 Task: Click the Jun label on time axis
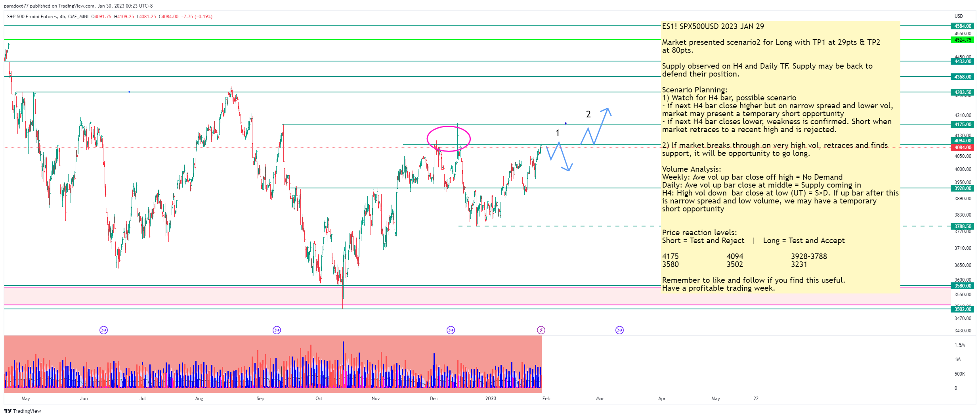[84, 399]
